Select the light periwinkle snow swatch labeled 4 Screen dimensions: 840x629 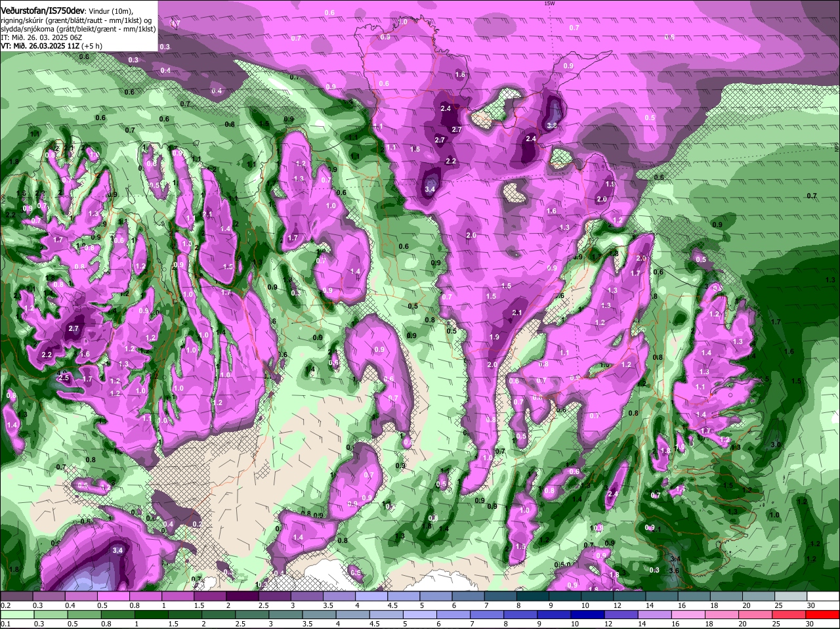coord(370,596)
